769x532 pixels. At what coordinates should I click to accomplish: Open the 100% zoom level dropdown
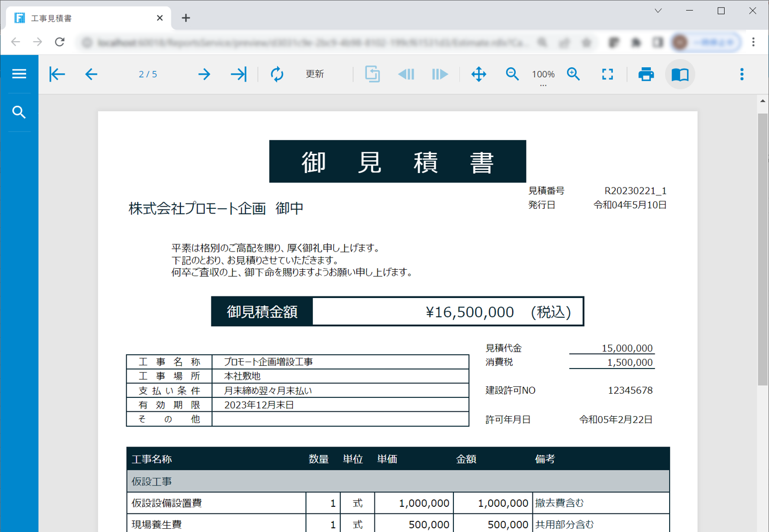click(x=543, y=75)
